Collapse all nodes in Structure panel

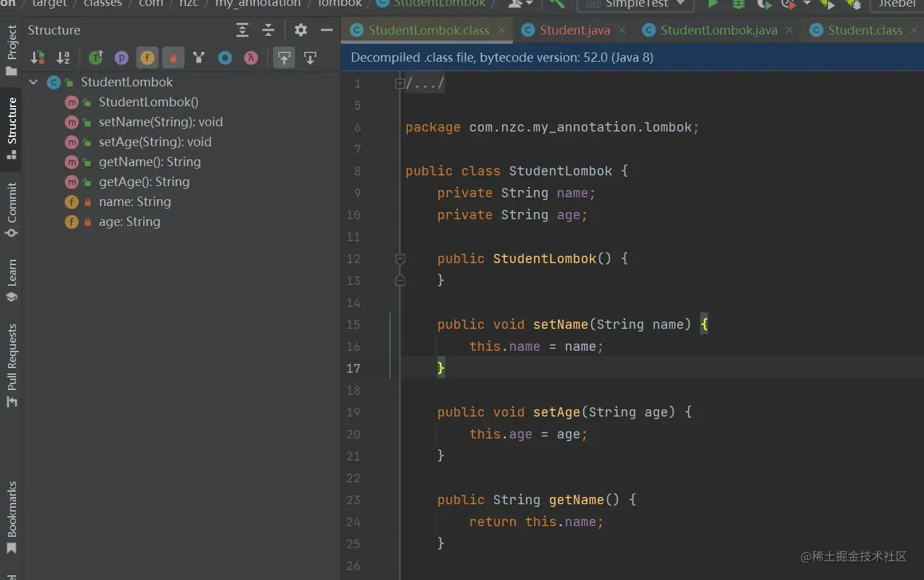pyautogui.click(x=268, y=30)
